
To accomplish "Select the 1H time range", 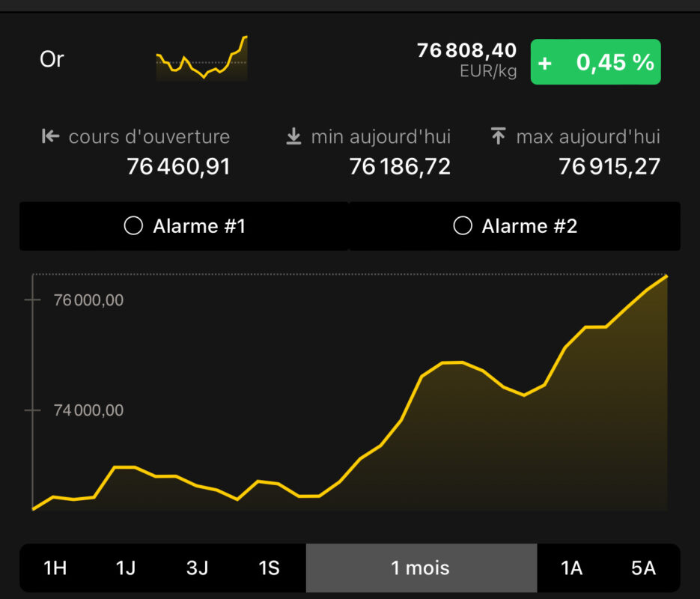I will [x=55, y=568].
